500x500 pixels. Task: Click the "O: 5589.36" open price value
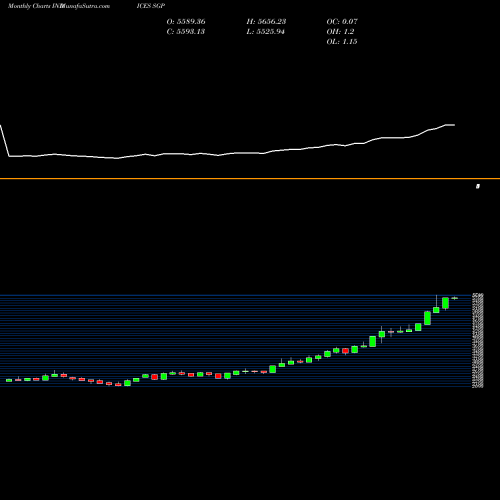(186, 22)
